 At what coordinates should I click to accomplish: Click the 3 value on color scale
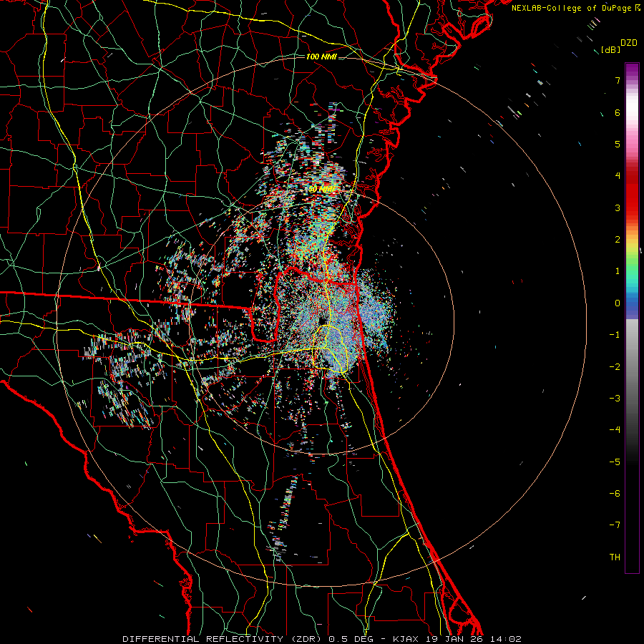618,208
